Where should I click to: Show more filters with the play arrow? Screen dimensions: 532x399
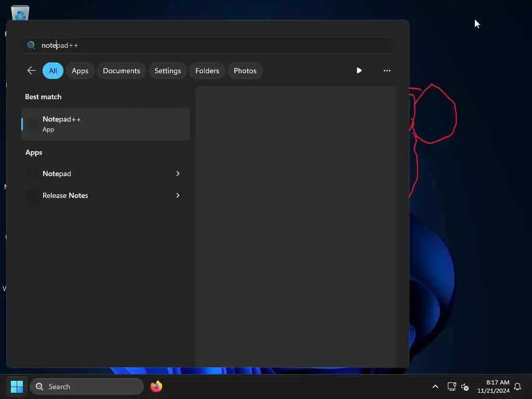pyautogui.click(x=359, y=71)
